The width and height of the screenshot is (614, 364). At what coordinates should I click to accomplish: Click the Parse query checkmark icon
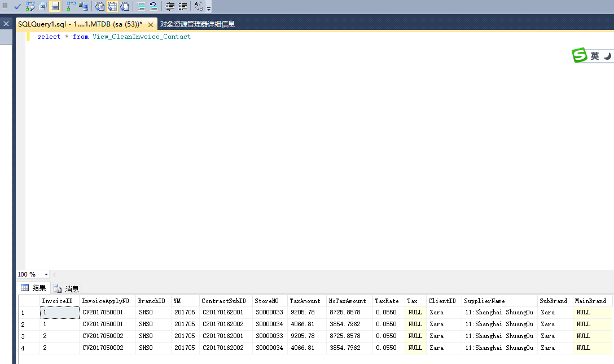[17, 6]
